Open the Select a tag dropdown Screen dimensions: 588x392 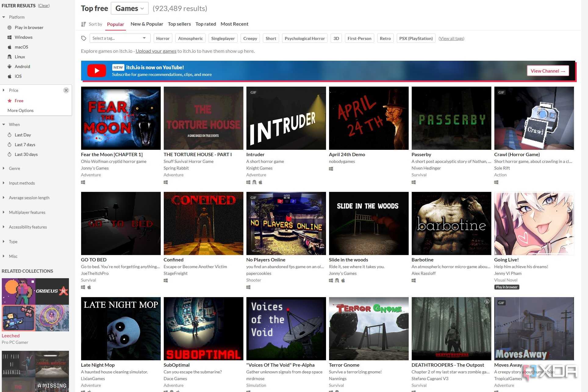pos(120,38)
